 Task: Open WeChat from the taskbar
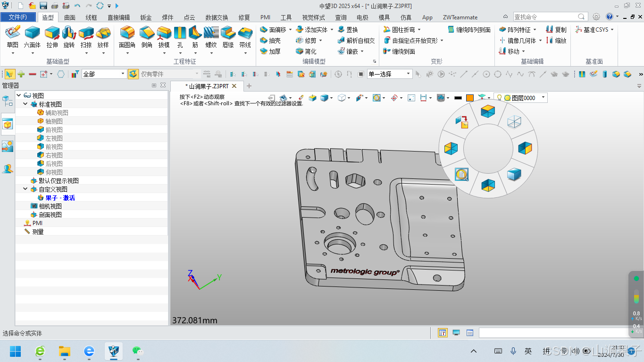(137, 351)
